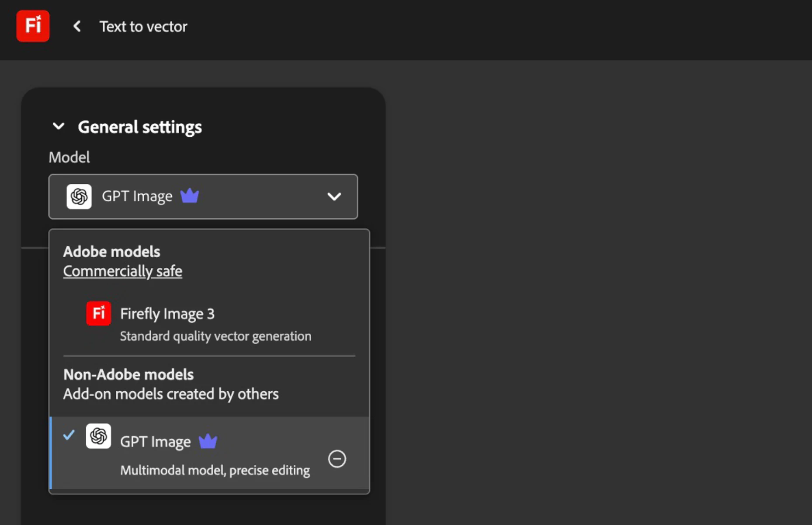Click the 'Adobe models' section heading
The image size is (812, 525).
point(111,252)
